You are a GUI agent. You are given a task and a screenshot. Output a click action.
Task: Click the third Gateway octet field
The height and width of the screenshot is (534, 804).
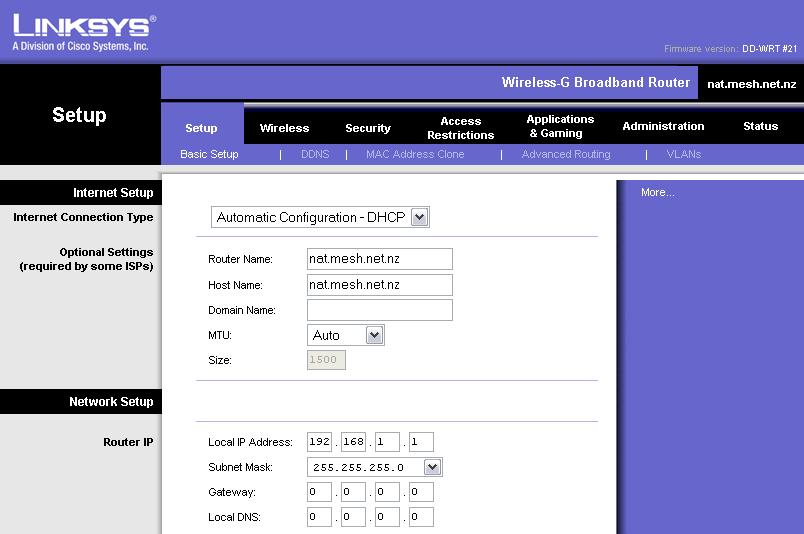pyautogui.click(x=387, y=492)
